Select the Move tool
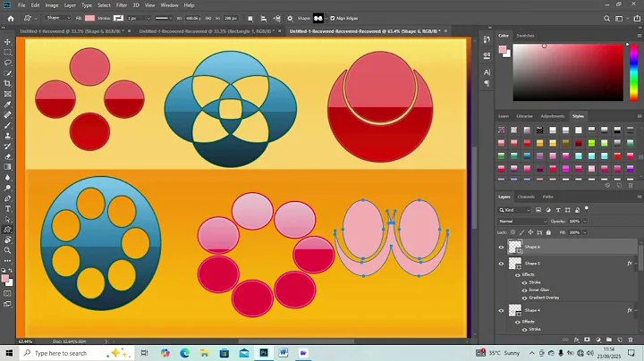The height and width of the screenshot is (361, 644). coord(7,42)
